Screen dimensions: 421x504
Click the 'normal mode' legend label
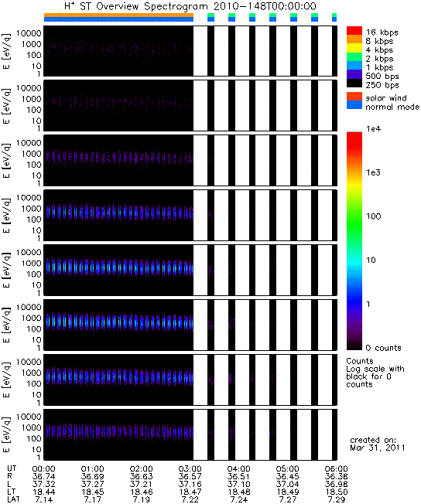point(392,107)
